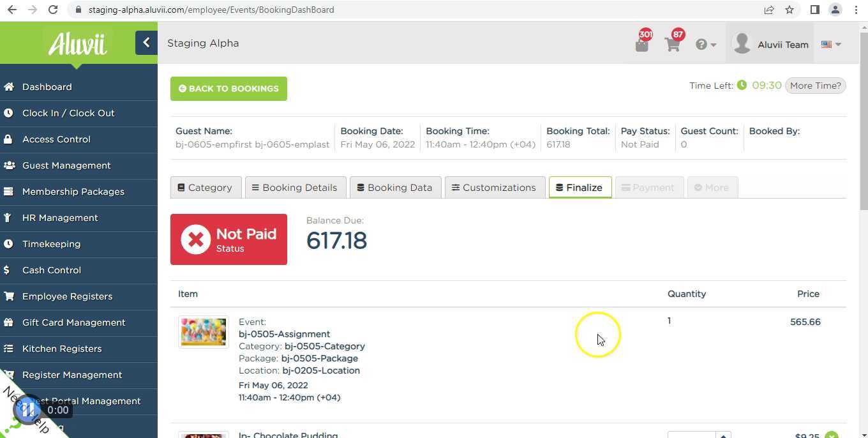The width and height of the screenshot is (868, 438).
Task: Click the Employee Registers cart icon
Action: pyautogui.click(x=9, y=296)
